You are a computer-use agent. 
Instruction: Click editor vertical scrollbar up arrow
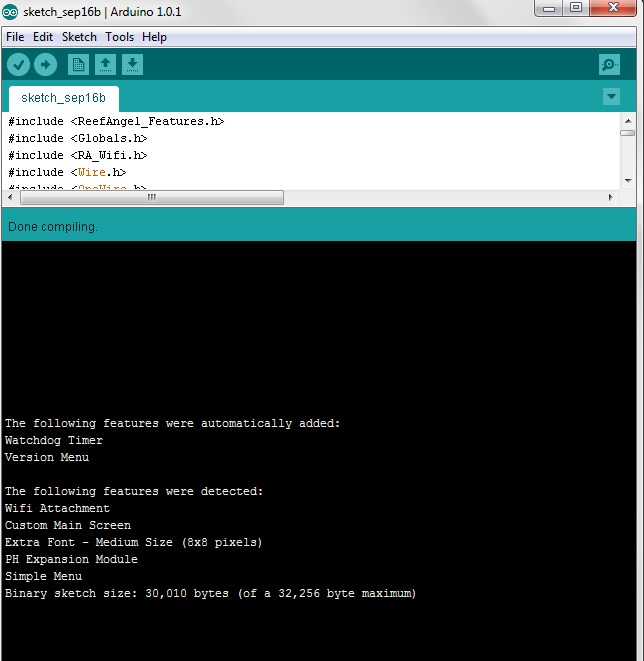(x=628, y=121)
